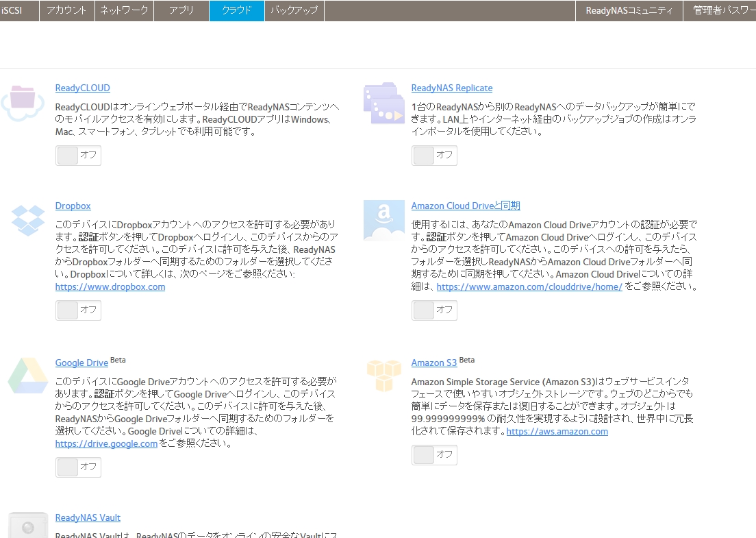The image size is (756, 538).
Task: Click the Beta label beside Amazon S3
Action: (x=467, y=360)
